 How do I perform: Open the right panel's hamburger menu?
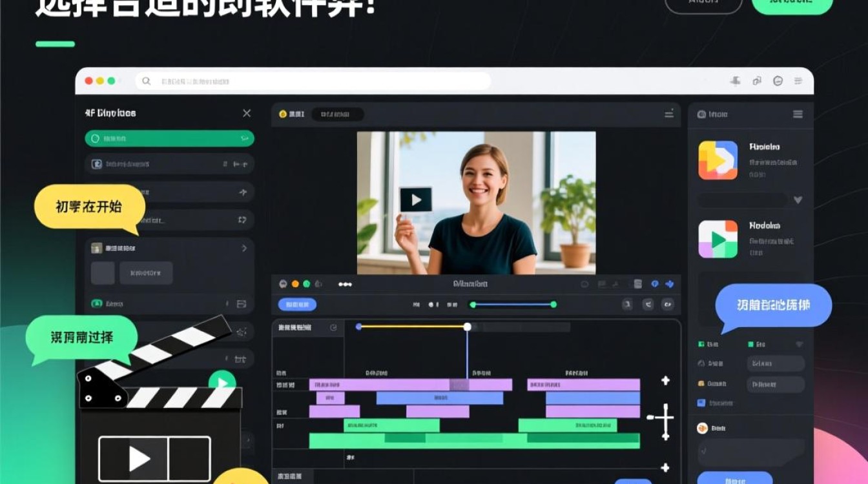[798, 114]
